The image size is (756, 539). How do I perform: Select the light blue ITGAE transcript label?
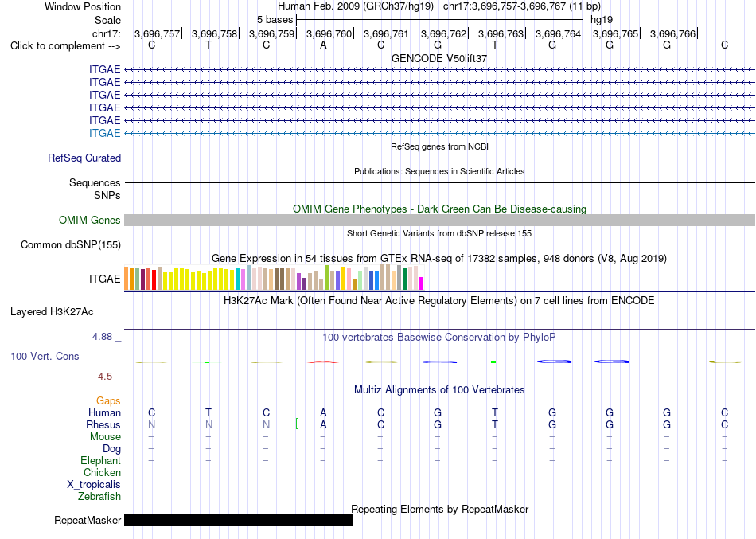click(104, 133)
